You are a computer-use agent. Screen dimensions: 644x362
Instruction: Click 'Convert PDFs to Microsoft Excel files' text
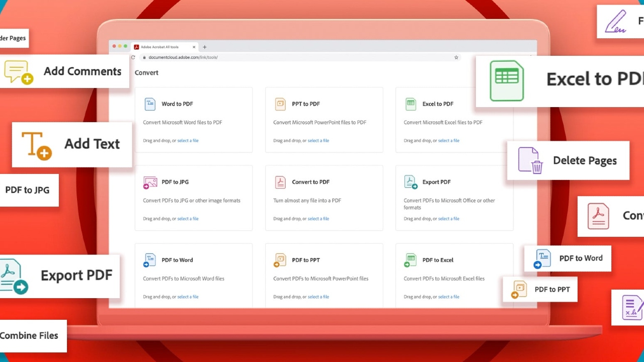[x=444, y=279]
